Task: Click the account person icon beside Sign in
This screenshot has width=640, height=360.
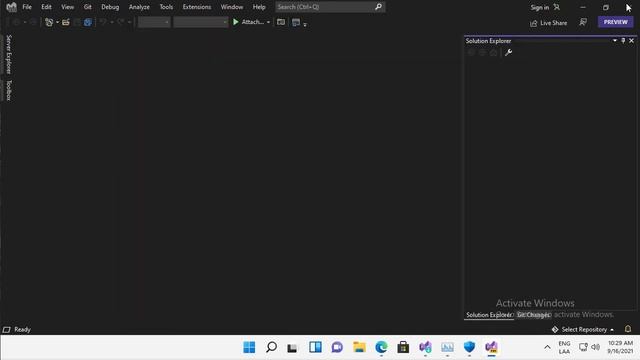Action: tap(557, 7)
